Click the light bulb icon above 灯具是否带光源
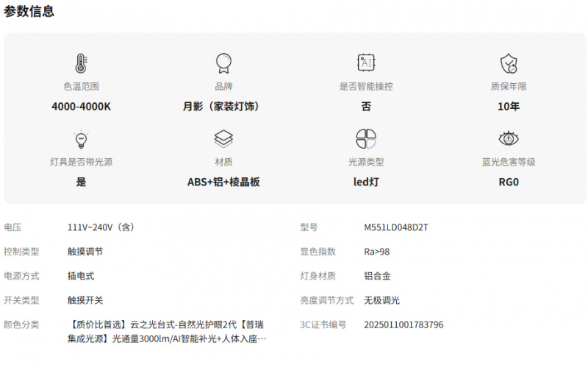This screenshot has height=365, width=588. pos(81,139)
